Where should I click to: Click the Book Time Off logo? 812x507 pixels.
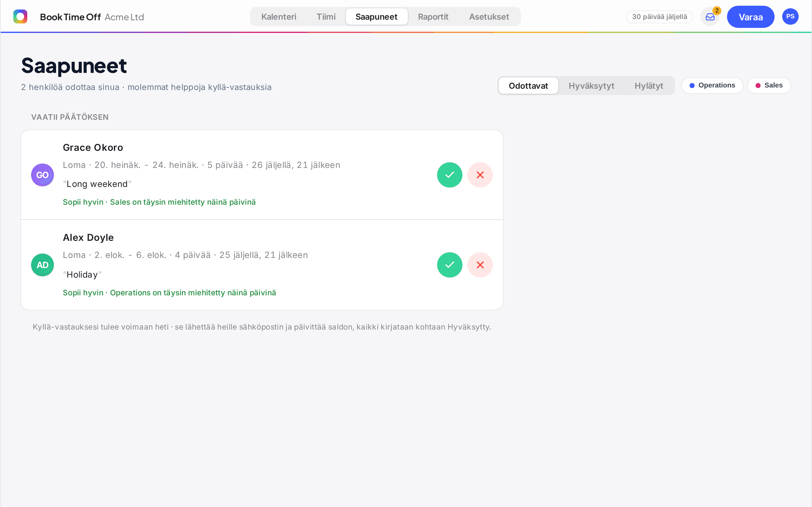(20, 16)
